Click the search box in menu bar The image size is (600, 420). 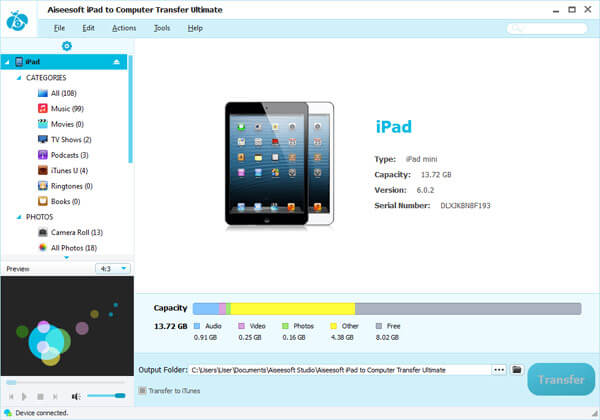pos(547,28)
